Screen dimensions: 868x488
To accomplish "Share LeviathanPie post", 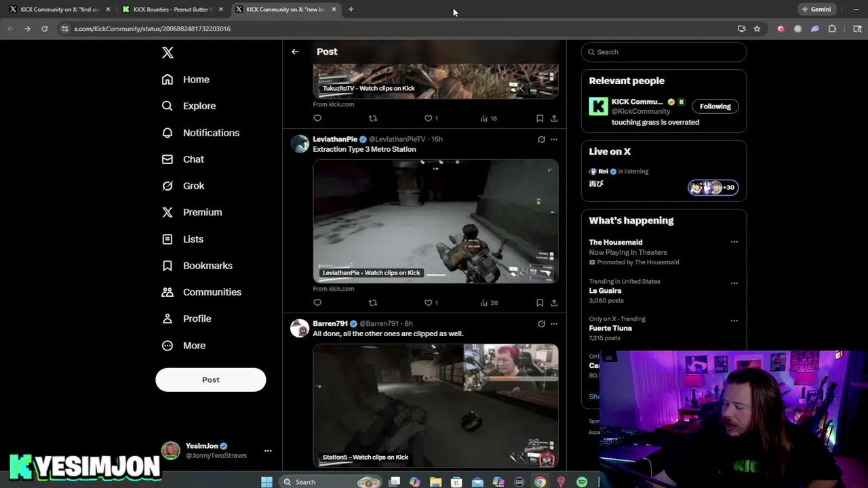I will coord(554,302).
